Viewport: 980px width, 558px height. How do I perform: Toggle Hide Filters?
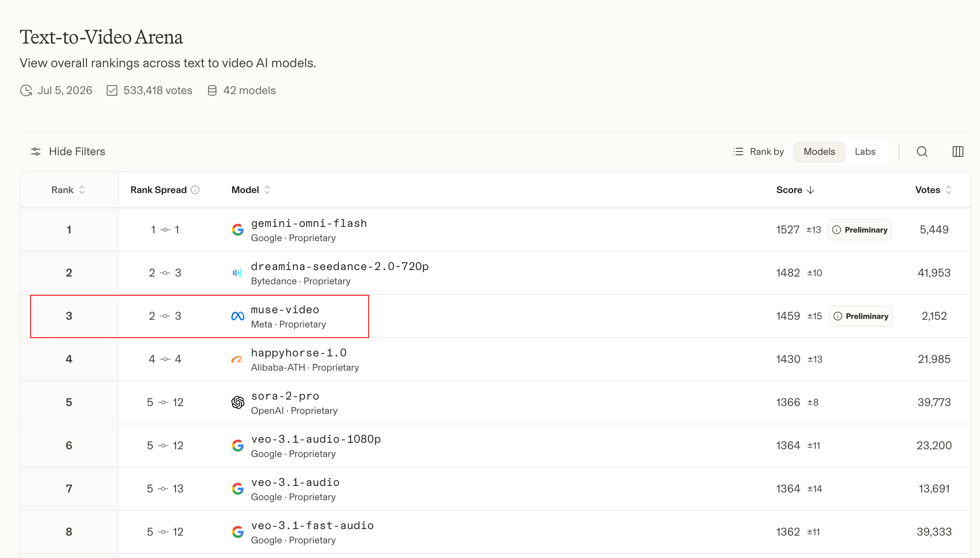click(x=68, y=152)
